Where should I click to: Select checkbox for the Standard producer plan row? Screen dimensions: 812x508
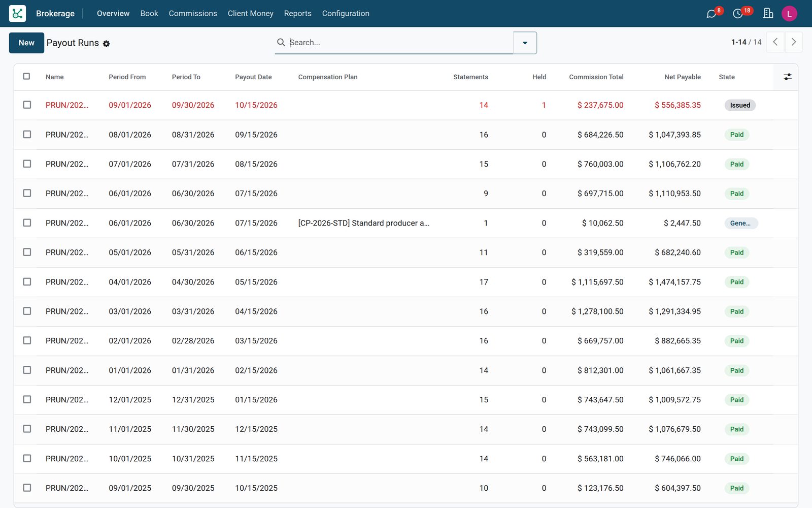27,223
